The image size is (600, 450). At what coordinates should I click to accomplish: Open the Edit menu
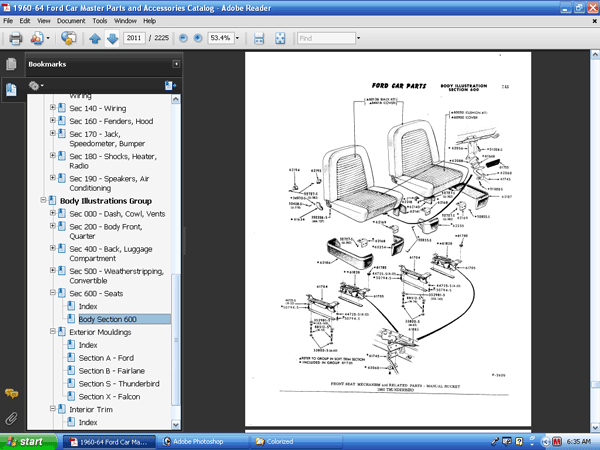pos(25,21)
